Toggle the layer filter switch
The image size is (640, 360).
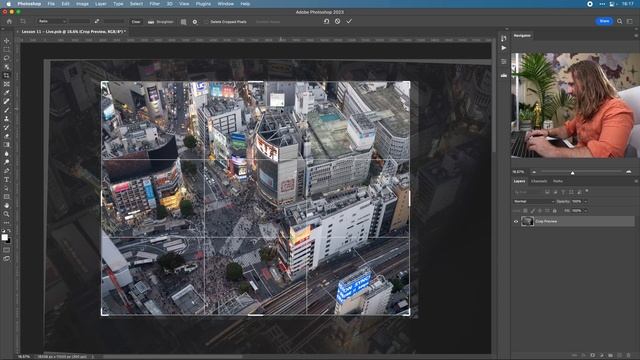coord(587,191)
